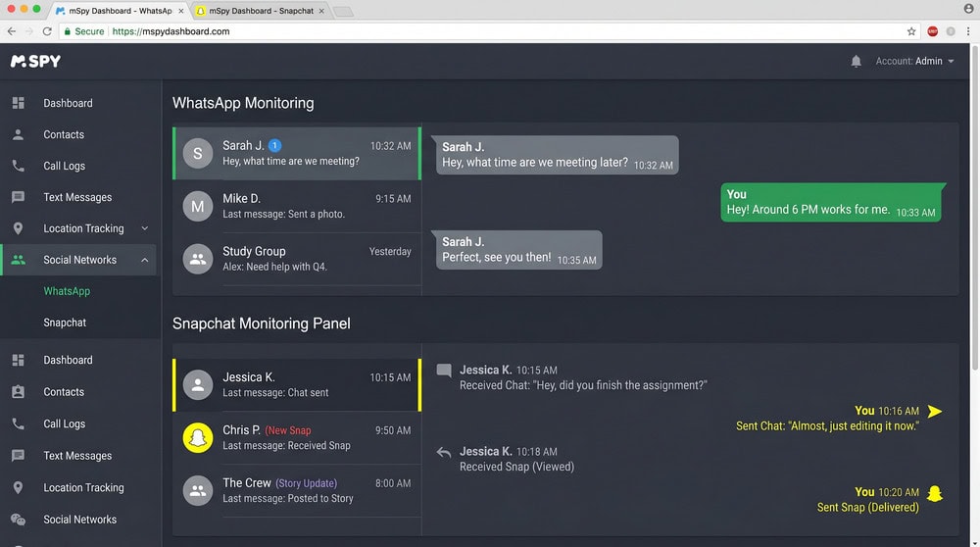Click the lower Contacts badge icon

(18, 392)
